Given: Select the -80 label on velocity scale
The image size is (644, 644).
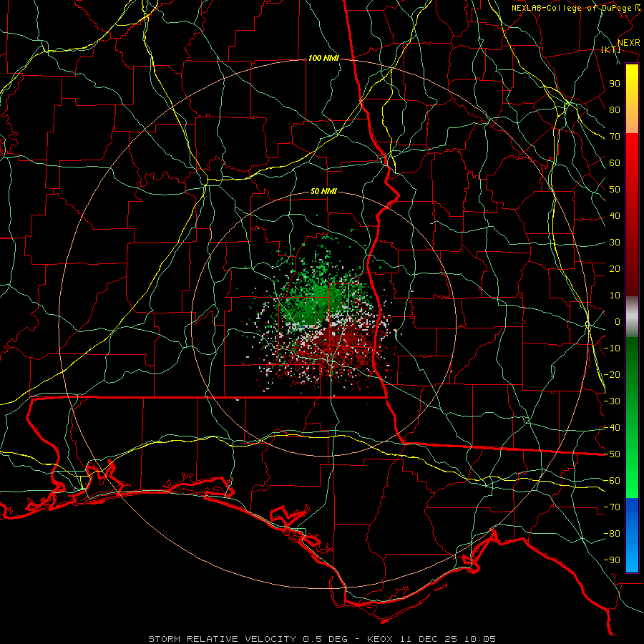Looking at the screenshot, I should [x=612, y=534].
